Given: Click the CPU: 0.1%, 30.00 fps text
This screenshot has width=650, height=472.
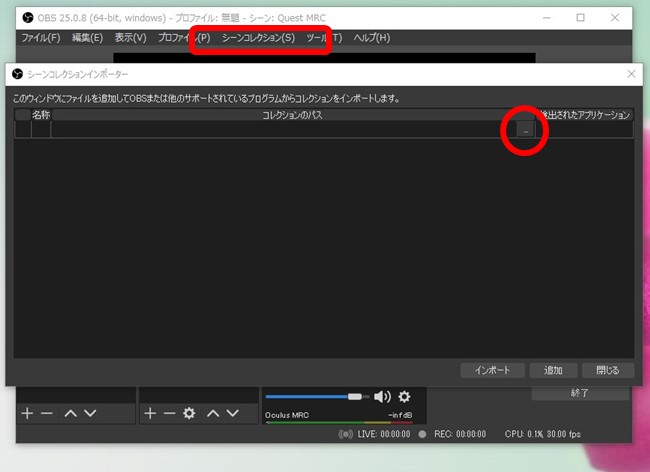Looking at the screenshot, I should pyautogui.click(x=543, y=434).
